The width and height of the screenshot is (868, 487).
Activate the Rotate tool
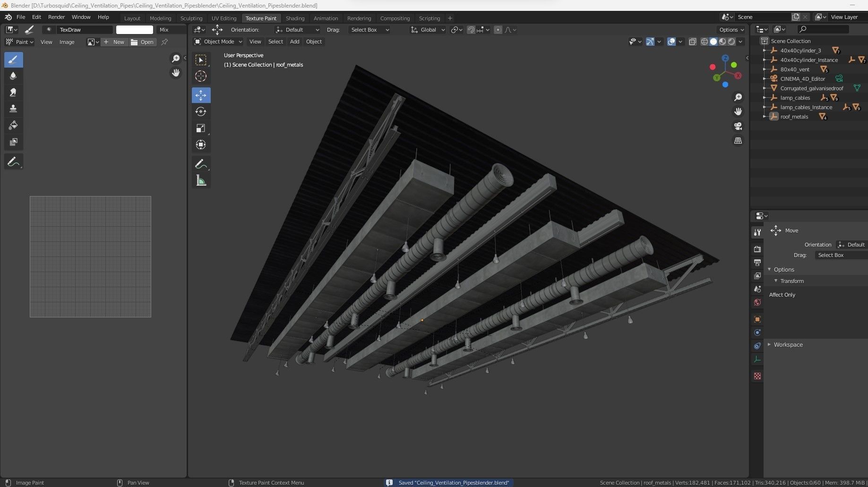[201, 111]
